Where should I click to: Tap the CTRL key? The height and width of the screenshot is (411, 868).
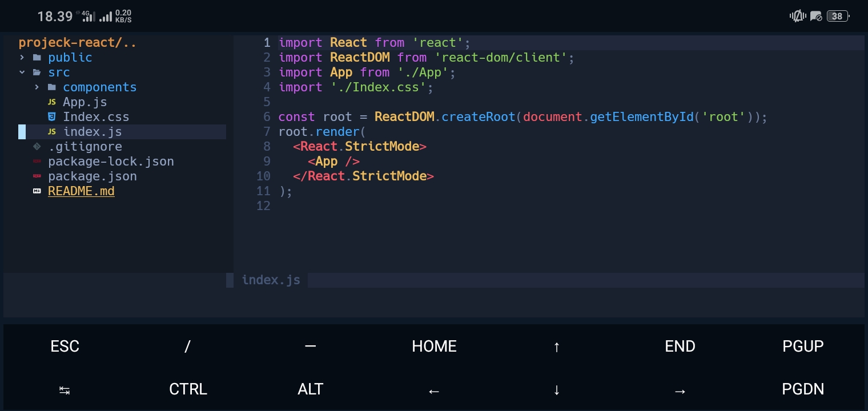pos(188,389)
